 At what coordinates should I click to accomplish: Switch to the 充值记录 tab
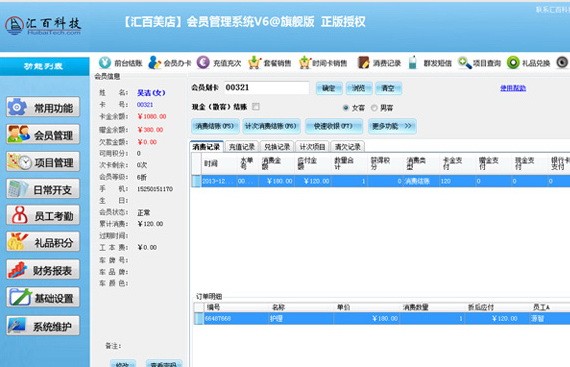(241, 146)
